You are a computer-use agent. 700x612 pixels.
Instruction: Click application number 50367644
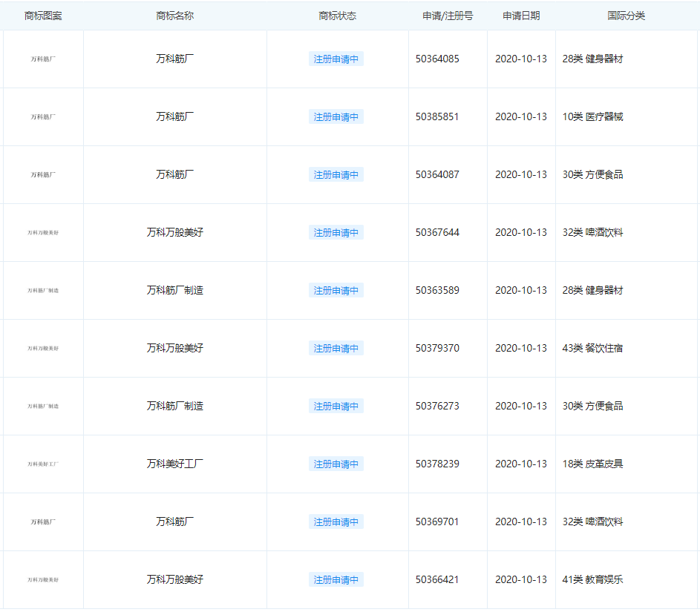(x=437, y=232)
